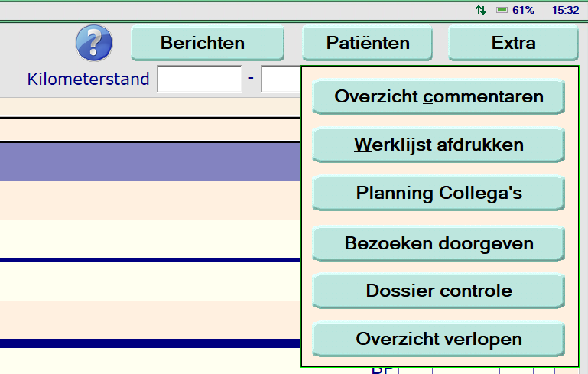Open Planning Collega's menu entry
588x374 pixels.
[439, 193]
